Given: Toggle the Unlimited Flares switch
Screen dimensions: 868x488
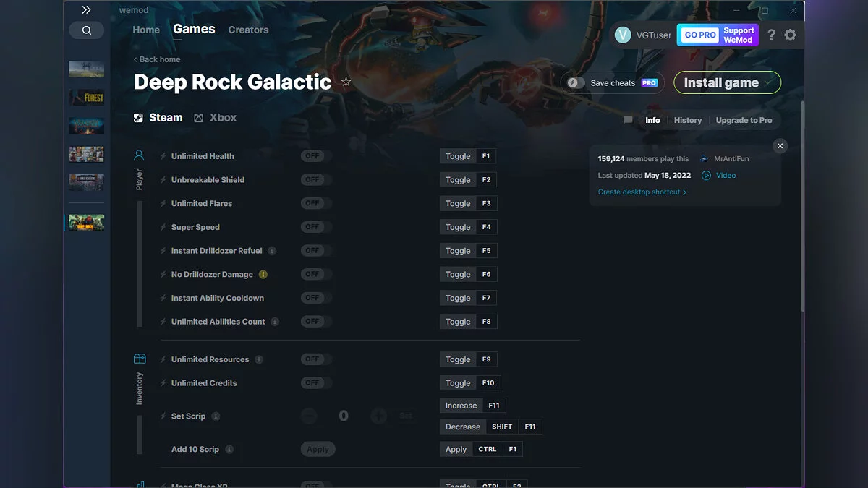Looking at the screenshot, I should [x=316, y=203].
